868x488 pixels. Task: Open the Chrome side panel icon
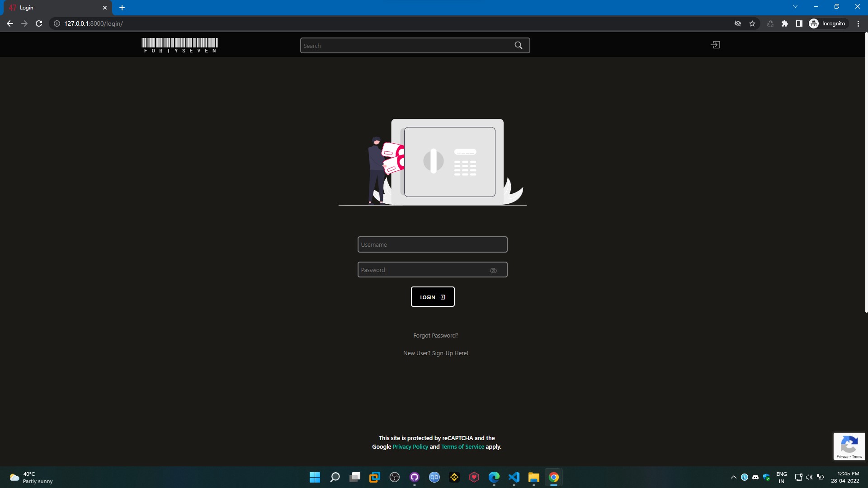(799, 23)
